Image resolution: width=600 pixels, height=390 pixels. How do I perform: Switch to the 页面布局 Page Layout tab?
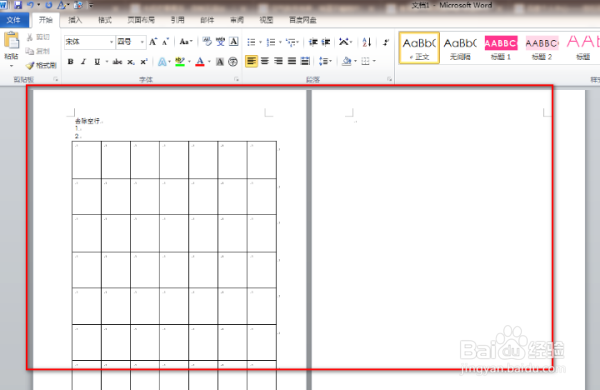[x=141, y=20]
